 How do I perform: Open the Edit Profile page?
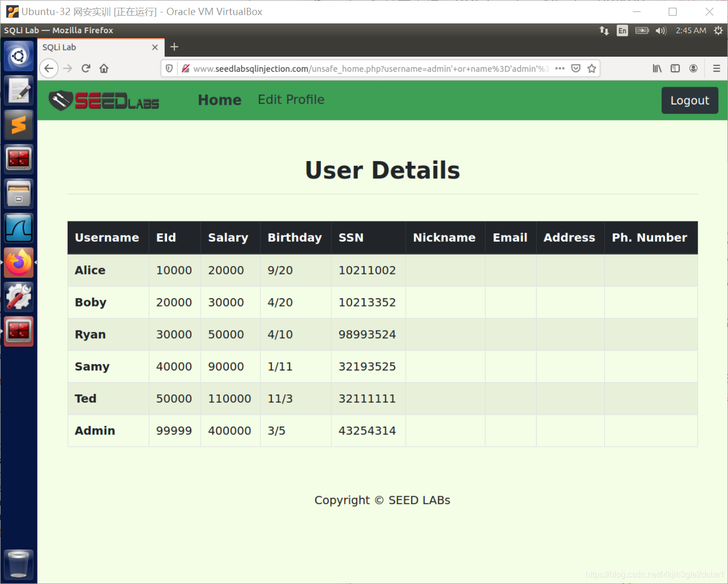click(291, 99)
